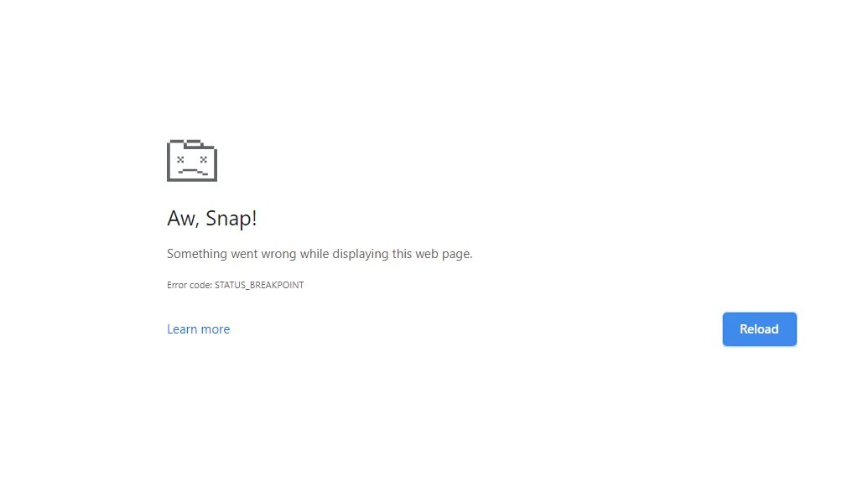Click the word "Something" starting the message
The image size is (868, 486).
coord(197,254)
